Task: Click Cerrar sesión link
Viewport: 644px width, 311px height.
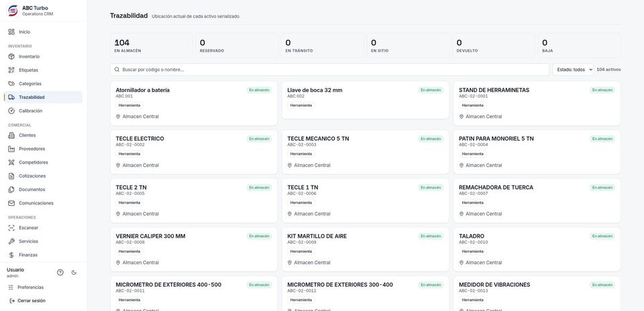Action: [32, 301]
